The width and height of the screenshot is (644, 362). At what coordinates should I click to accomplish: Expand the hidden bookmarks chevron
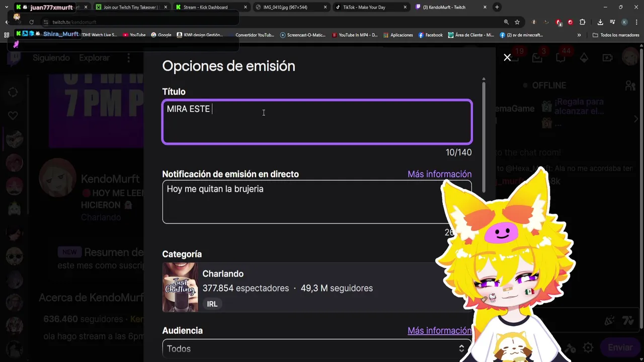(579, 35)
